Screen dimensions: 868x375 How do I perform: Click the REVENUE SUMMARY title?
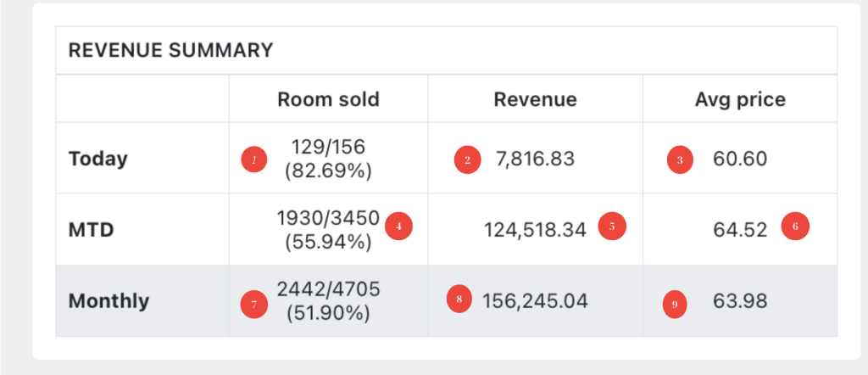click(x=170, y=51)
